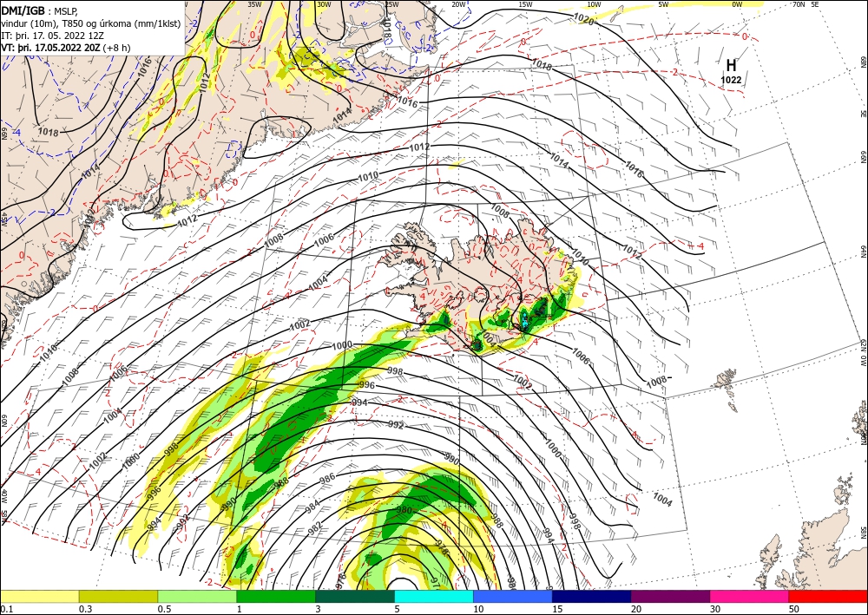868x615 pixels.
Task: Pick the cyan 5–10 legend swatch
Action: click(x=434, y=596)
